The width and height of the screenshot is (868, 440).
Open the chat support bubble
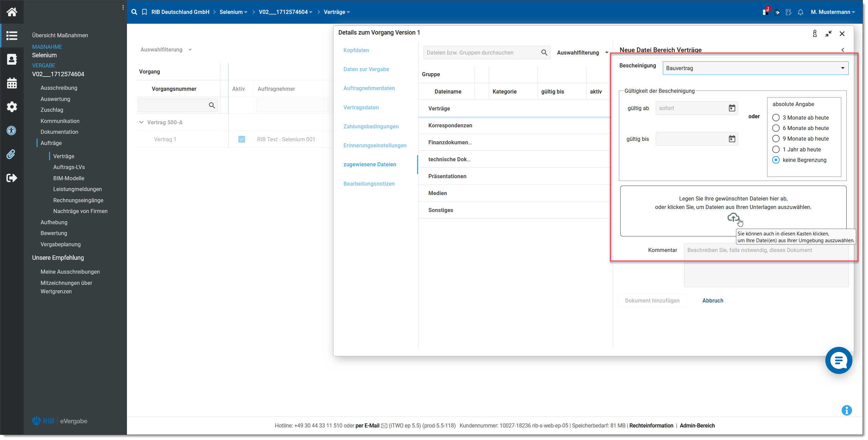point(839,360)
